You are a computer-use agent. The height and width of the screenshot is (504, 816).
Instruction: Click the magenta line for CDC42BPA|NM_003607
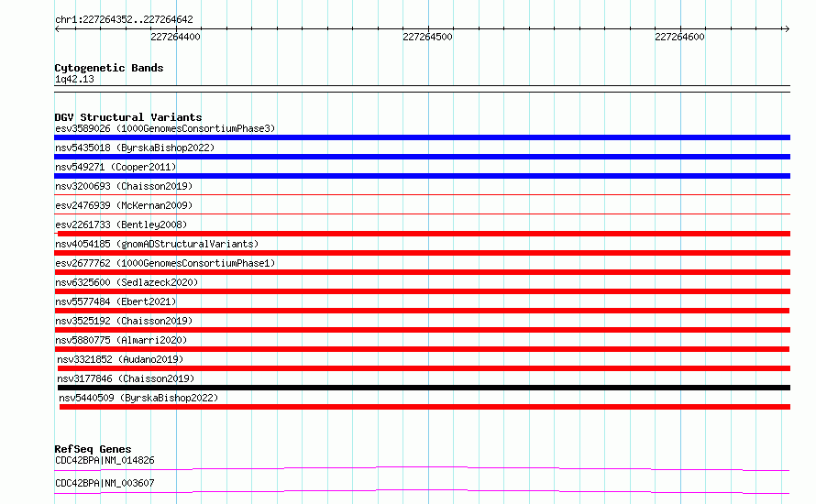coord(422,491)
